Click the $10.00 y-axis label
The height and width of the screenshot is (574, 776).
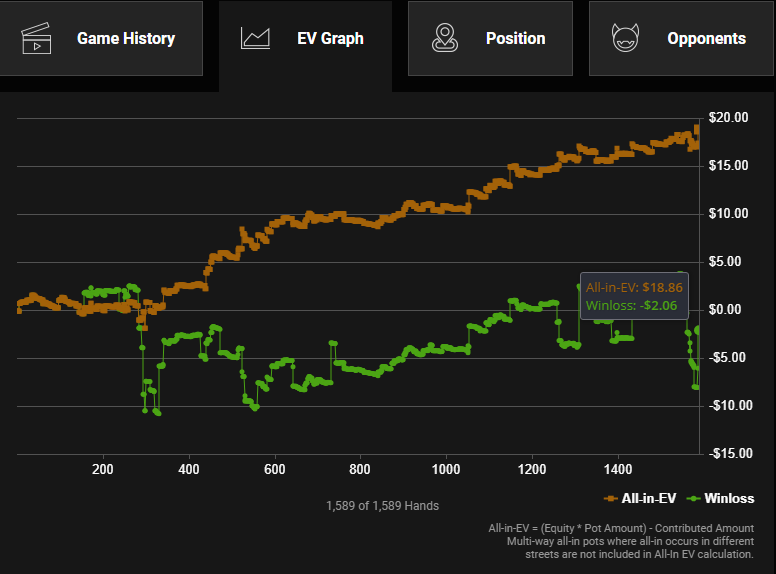pyautogui.click(x=728, y=213)
